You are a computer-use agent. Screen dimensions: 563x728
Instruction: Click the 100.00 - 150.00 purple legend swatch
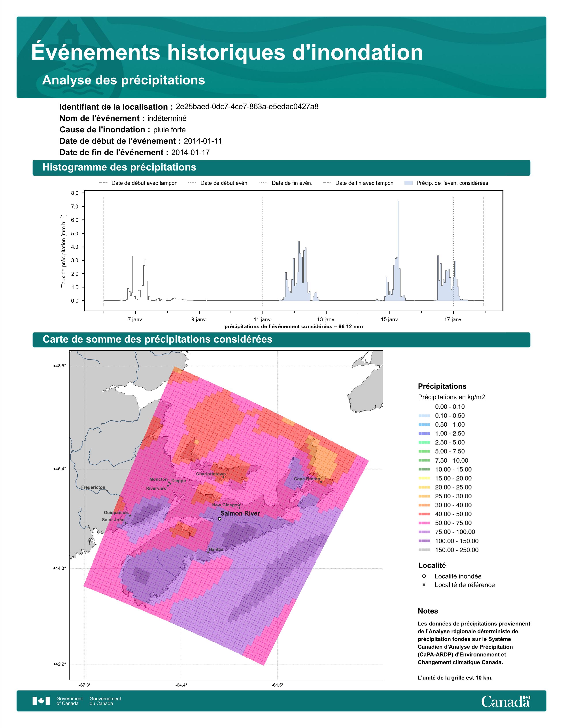click(424, 541)
